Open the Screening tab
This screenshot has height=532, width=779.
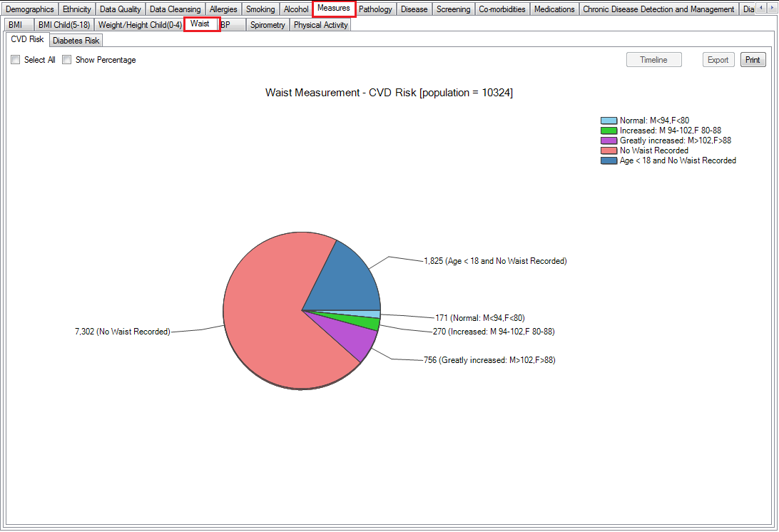coord(453,9)
